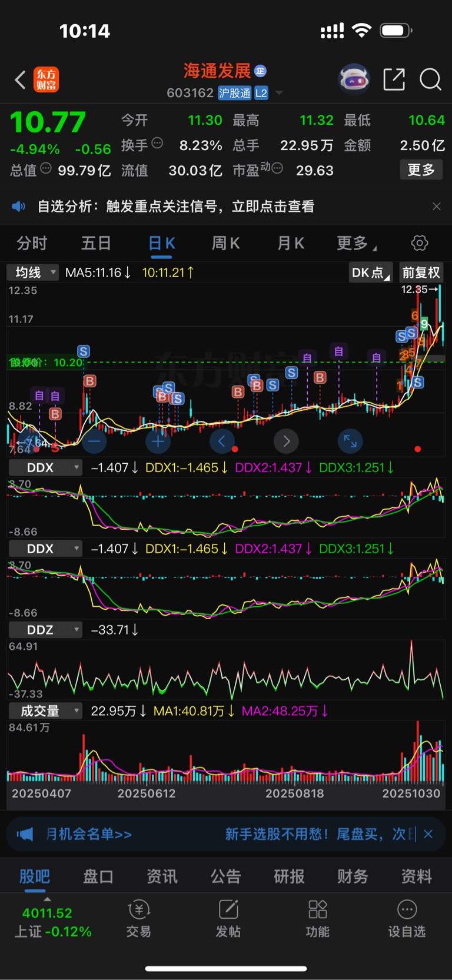The image size is (452, 980).
Task: Tap the speaker icon in 自选分析 banner
Action: (19, 206)
